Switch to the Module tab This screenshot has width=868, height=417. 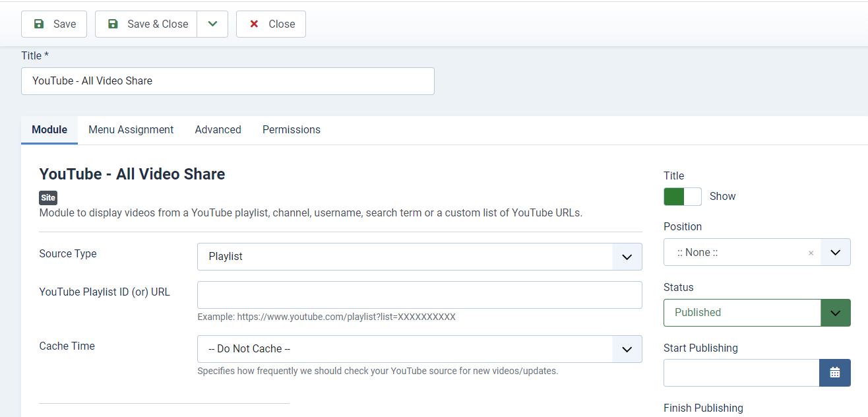[49, 130]
